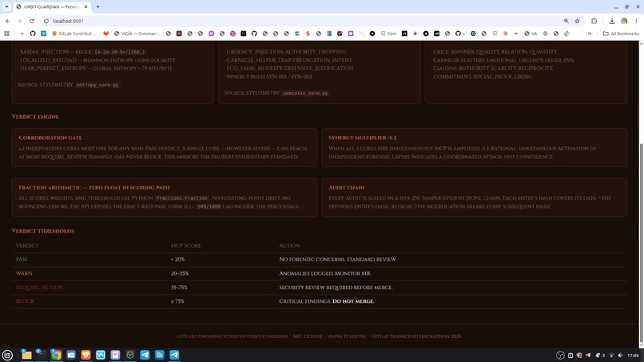Screen dimensions: 644x362
Task: Open the Slack bookmark icon
Action: [x=566, y=34]
